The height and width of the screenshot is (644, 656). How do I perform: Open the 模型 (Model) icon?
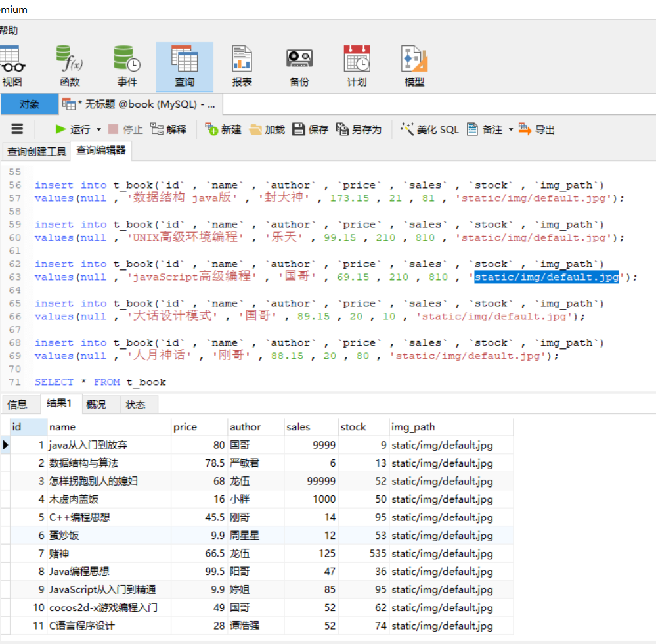coord(414,66)
